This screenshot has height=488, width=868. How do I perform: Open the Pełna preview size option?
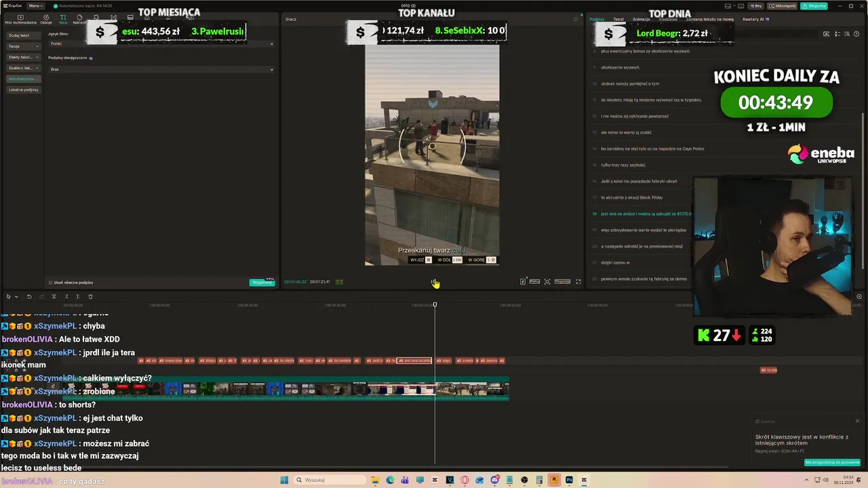click(534, 281)
